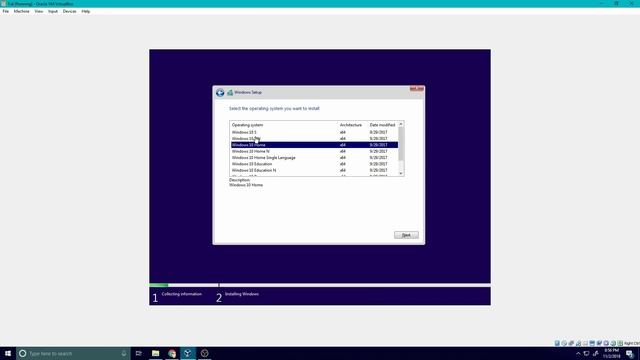The width and height of the screenshot is (640, 360).
Task: Open the Machine menu
Action: (22, 11)
